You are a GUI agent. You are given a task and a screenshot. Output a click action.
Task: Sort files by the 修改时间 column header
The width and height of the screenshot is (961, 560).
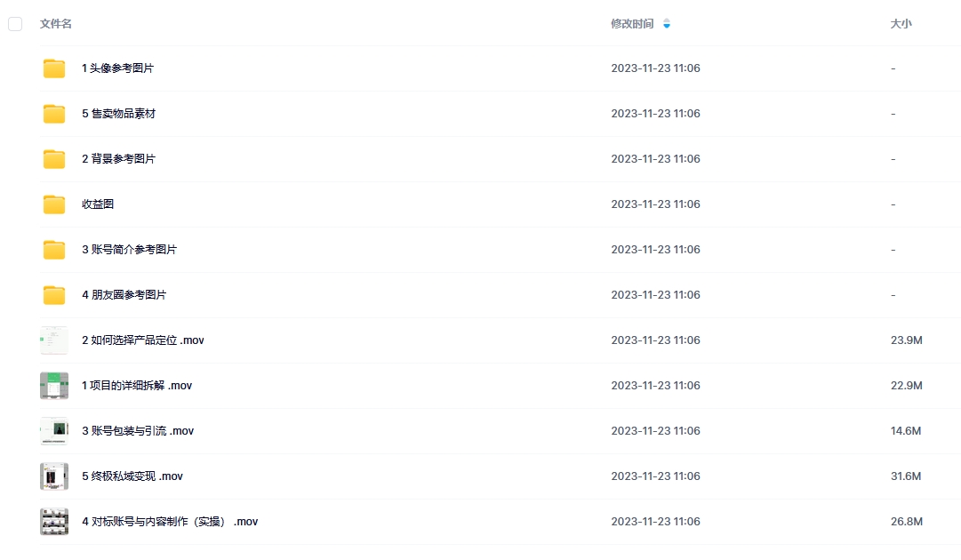[x=632, y=24]
